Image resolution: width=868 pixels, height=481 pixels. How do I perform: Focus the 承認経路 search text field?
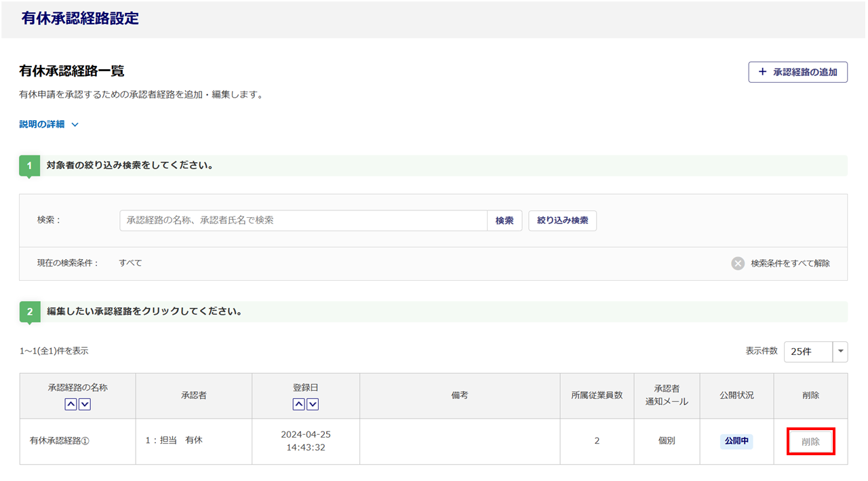coord(303,220)
